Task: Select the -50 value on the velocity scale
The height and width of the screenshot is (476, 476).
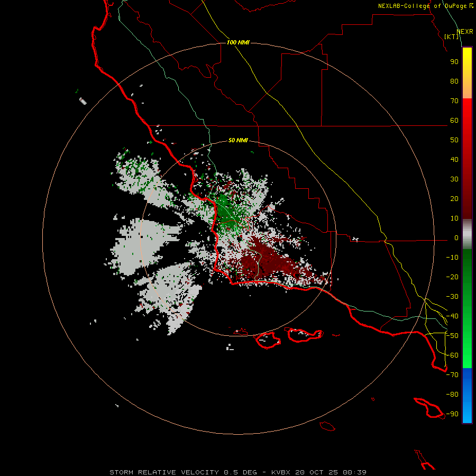Action: click(452, 336)
